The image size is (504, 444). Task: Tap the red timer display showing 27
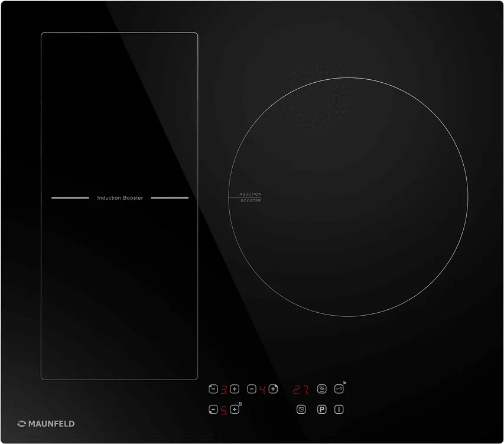[301, 390]
